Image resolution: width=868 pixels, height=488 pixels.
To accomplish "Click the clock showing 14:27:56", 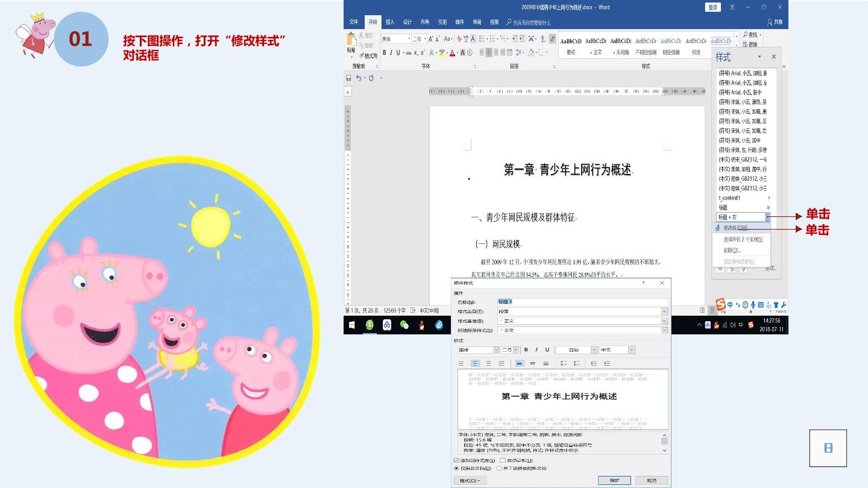I will pos(772,321).
